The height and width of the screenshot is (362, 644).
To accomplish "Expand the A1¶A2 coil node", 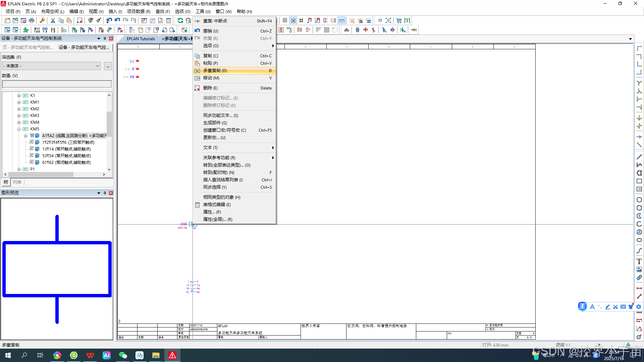I will pos(26,136).
